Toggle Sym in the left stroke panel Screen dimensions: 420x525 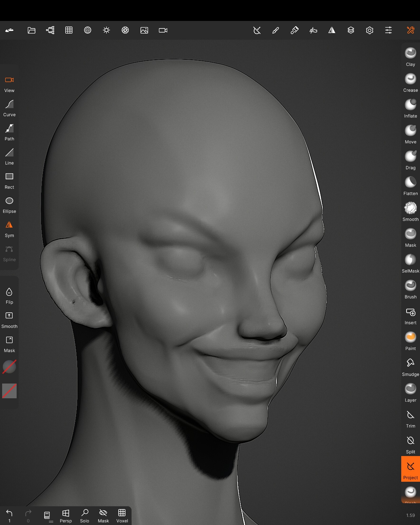[9, 228]
